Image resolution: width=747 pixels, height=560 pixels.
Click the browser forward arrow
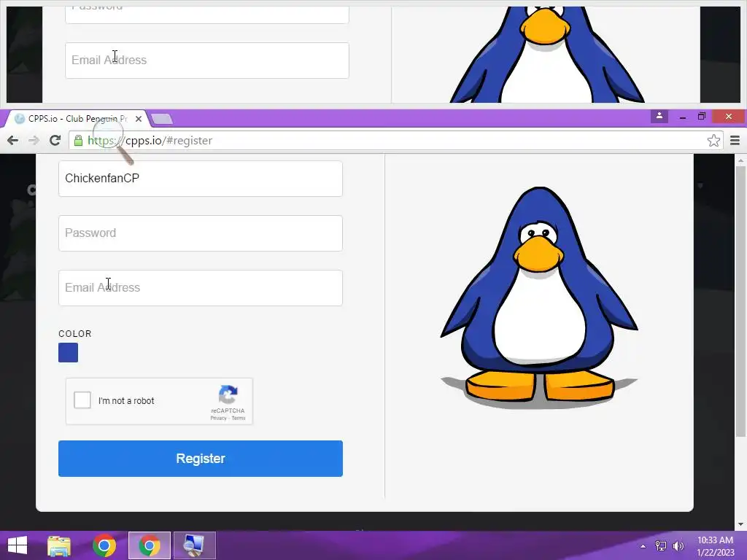(34, 141)
